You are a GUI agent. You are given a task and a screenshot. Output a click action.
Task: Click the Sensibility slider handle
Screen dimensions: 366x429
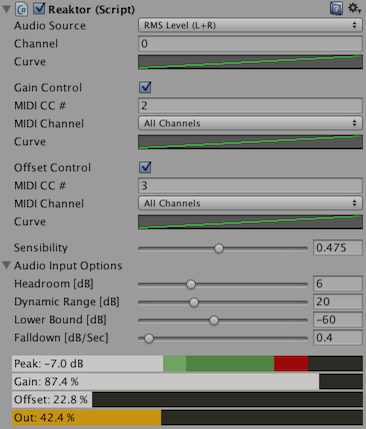pos(219,248)
